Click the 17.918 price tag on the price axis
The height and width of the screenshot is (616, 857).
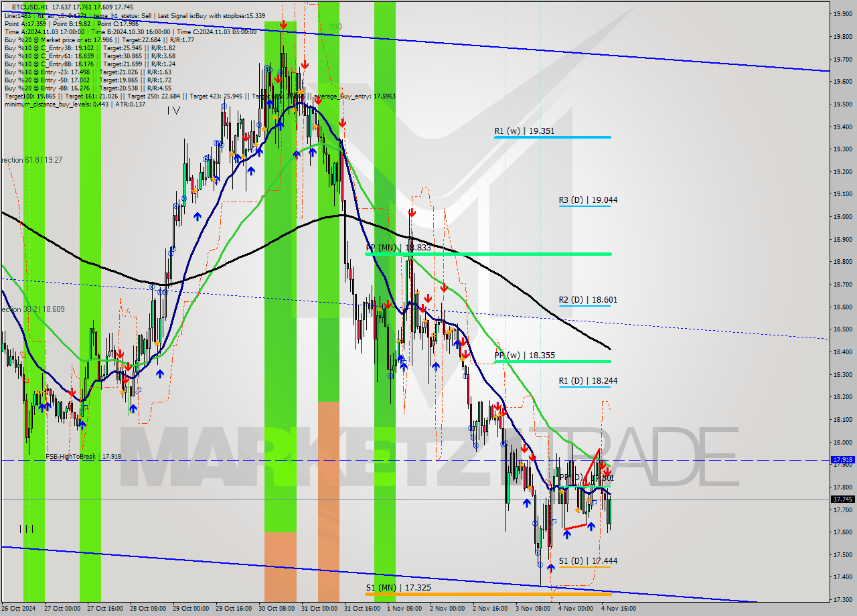(x=842, y=460)
